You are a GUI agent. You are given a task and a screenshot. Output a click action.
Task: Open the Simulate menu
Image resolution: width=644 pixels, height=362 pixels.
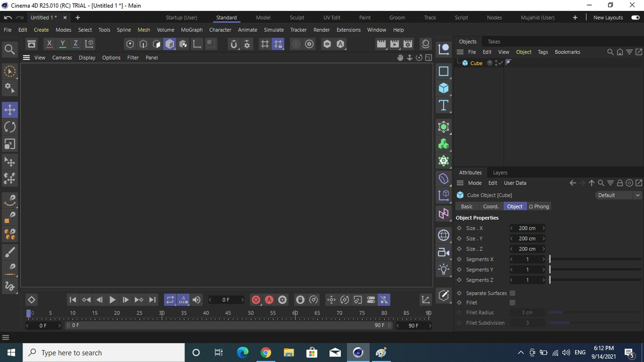[274, 30]
